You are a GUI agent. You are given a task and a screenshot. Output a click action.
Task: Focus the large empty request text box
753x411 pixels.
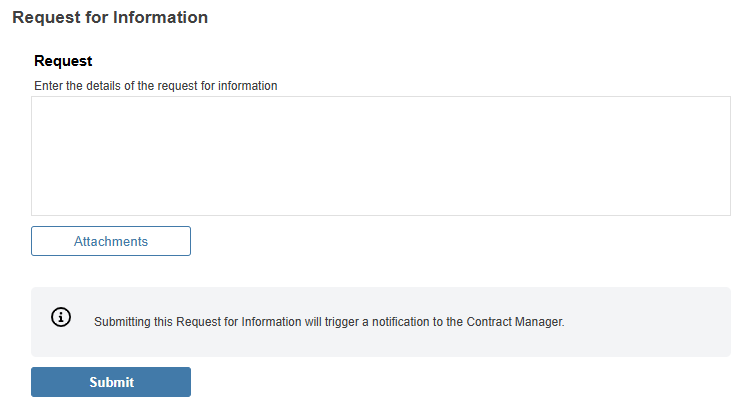[x=380, y=156]
